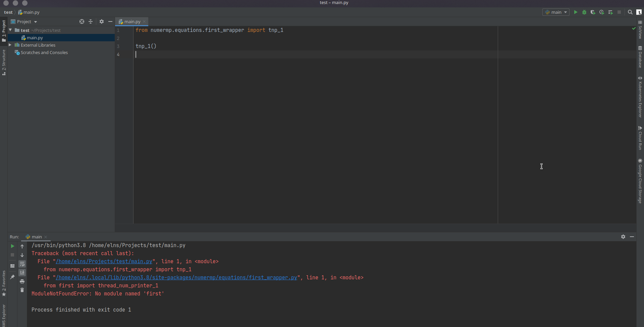This screenshot has height=327, width=644.
Task: Run main with coverage
Action: pos(593,12)
